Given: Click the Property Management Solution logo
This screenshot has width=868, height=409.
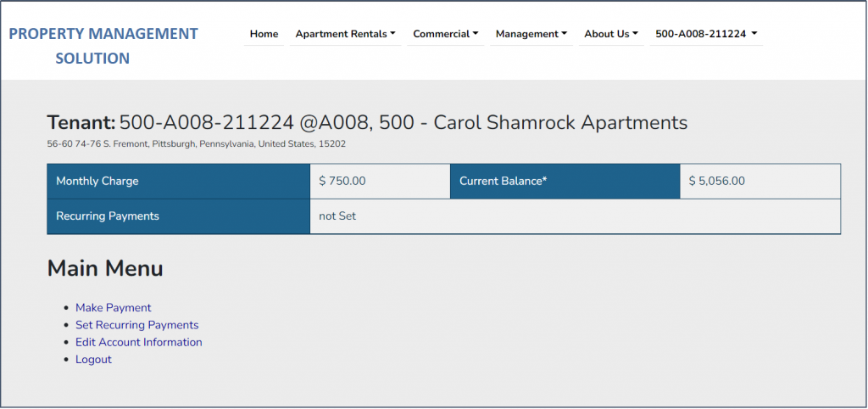Looking at the screenshot, I should [x=103, y=46].
